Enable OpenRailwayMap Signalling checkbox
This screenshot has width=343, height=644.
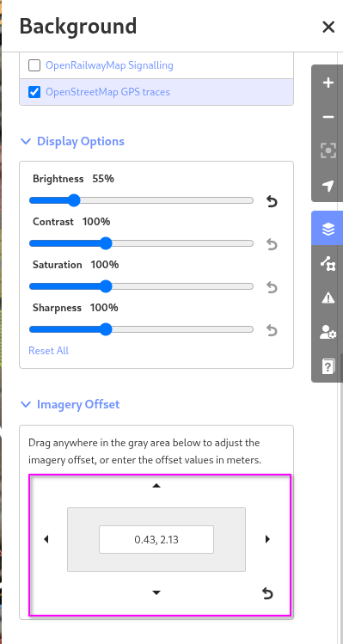click(x=34, y=65)
